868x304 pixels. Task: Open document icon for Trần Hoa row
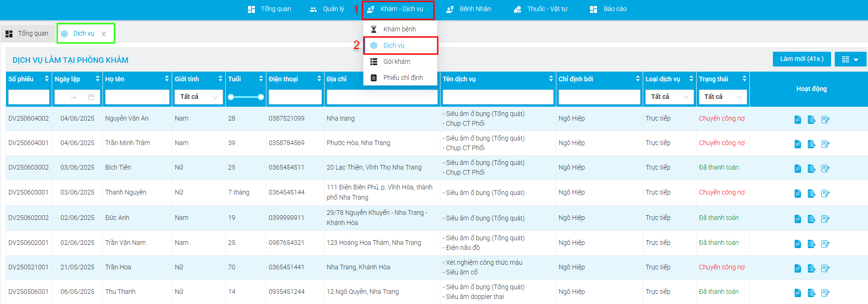[797, 268]
